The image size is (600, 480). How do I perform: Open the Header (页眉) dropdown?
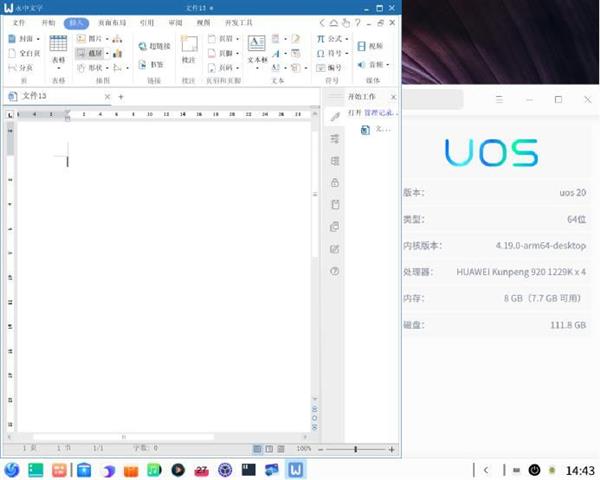(237, 39)
